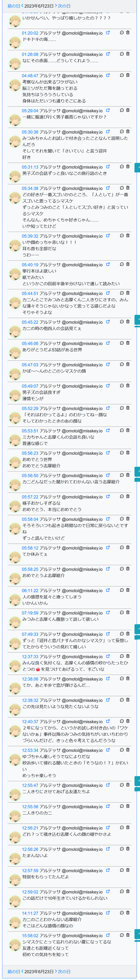Screen dimensions: 140x980
Task: Open external link icon for 12:38:06 post
Action: (108, 679)
